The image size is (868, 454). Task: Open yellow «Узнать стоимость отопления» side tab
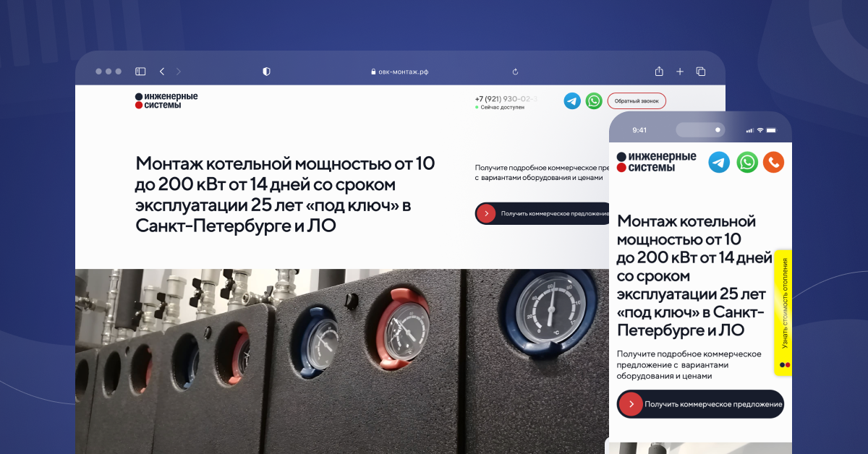(783, 312)
